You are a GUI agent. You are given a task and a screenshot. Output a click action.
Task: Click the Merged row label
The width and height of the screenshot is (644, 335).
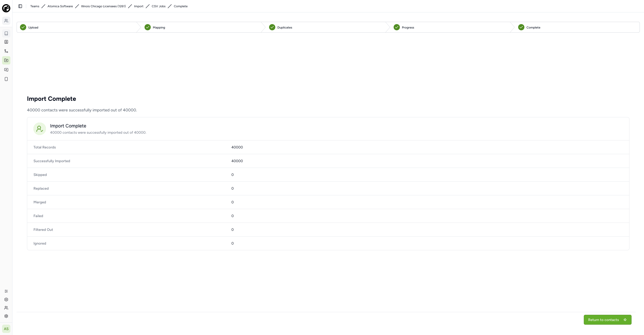(x=40, y=202)
